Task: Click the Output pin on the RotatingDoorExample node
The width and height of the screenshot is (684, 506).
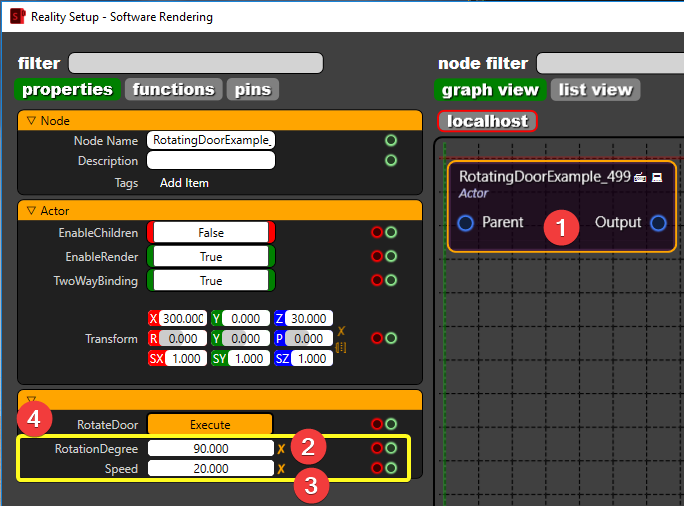Action: pos(658,223)
